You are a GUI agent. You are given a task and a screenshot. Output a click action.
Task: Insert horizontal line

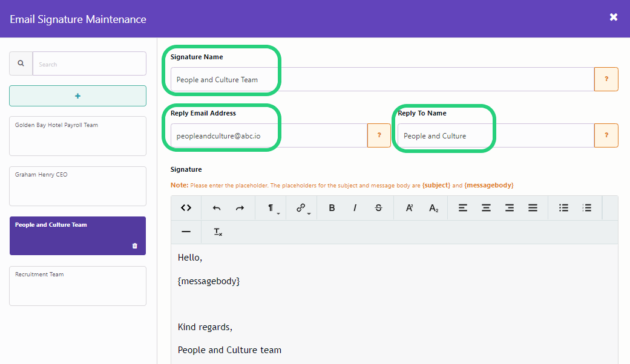pyautogui.click(x=186, y=232)
